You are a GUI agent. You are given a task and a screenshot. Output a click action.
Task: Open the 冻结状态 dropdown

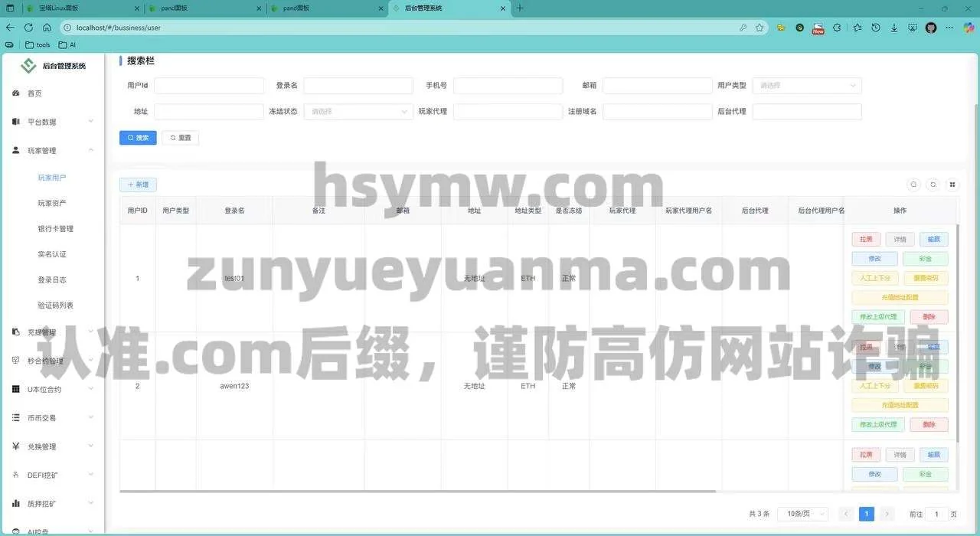[x=358, y=112]
